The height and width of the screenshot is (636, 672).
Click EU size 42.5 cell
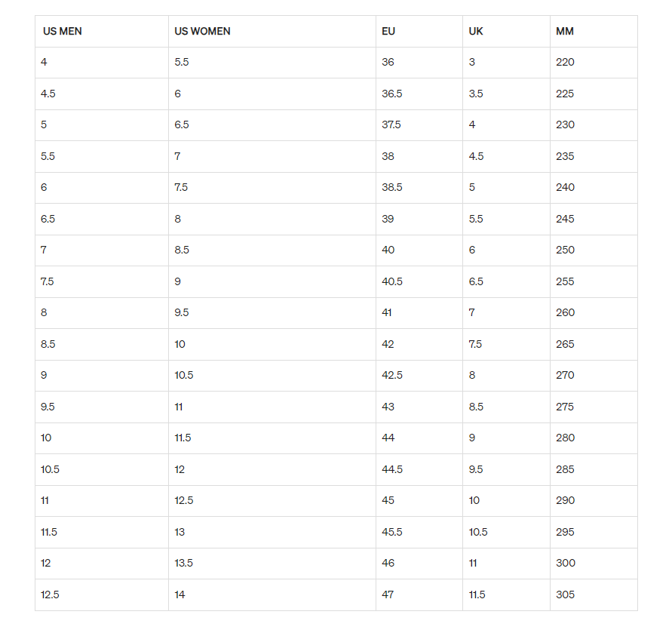[x=392, y=375]
